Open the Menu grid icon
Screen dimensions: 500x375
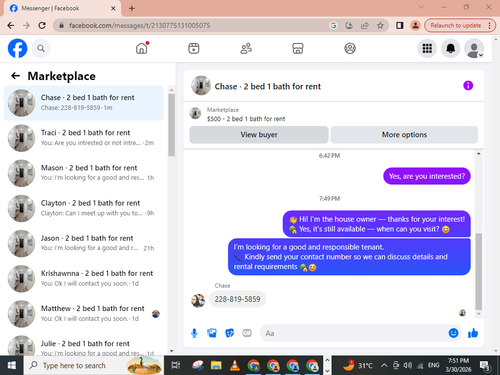(x=427, y=48)
